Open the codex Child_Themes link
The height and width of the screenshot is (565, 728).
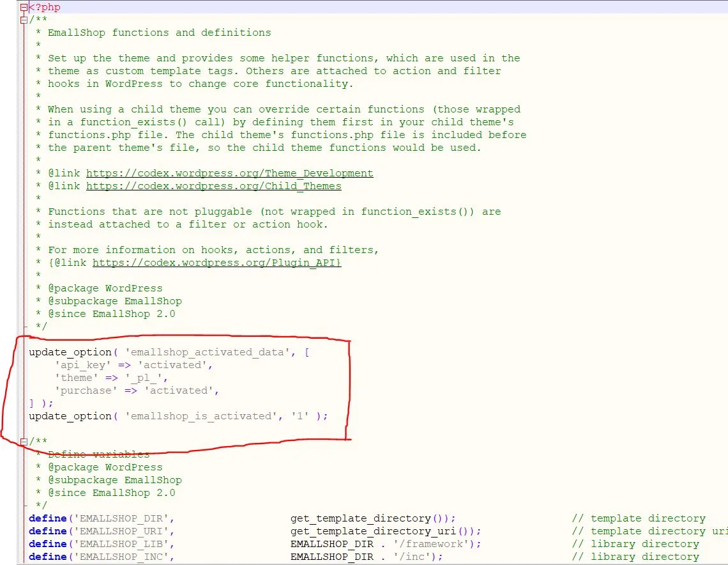(213, 186)
